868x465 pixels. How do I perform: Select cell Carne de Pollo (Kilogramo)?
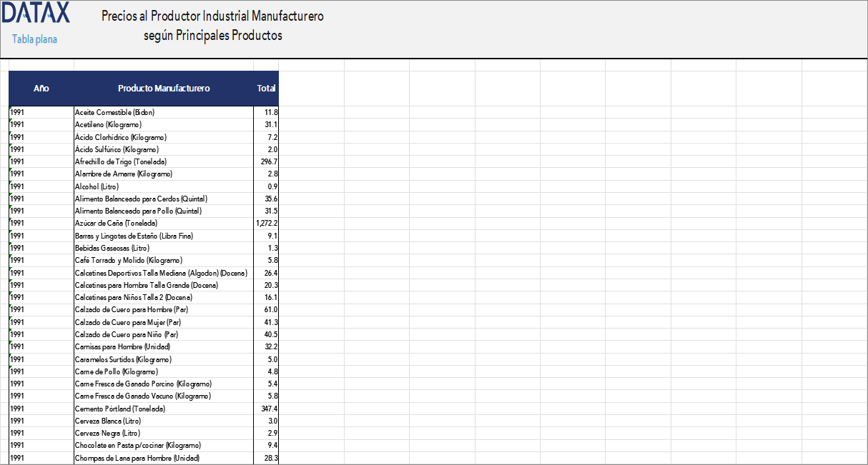(164, 371)
